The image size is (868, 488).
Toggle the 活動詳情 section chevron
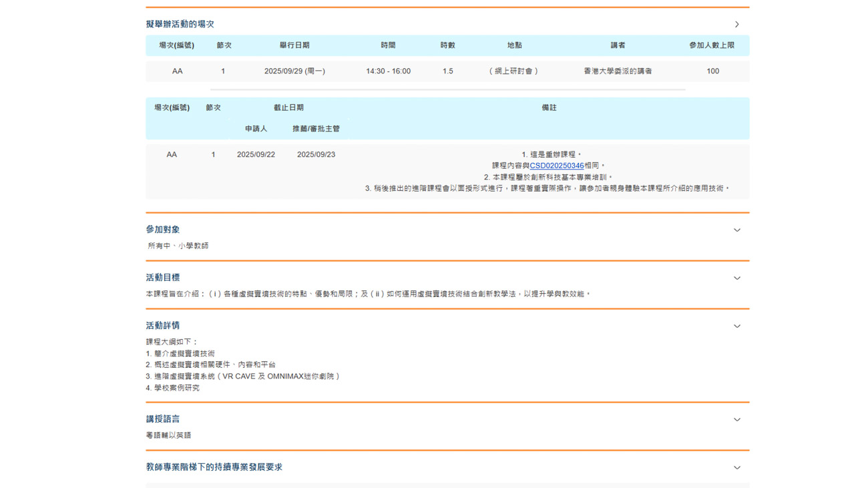pyautogui.click(x=736, y=326)
